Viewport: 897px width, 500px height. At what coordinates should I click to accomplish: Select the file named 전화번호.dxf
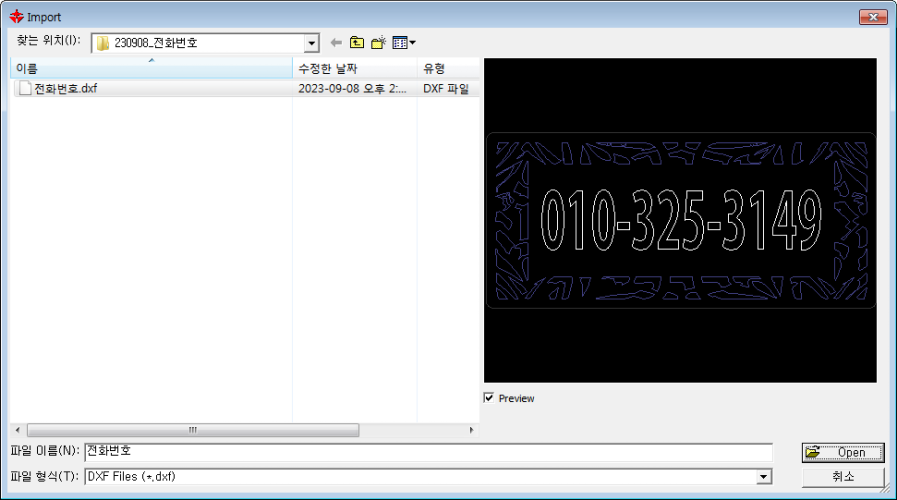point(65,88)
